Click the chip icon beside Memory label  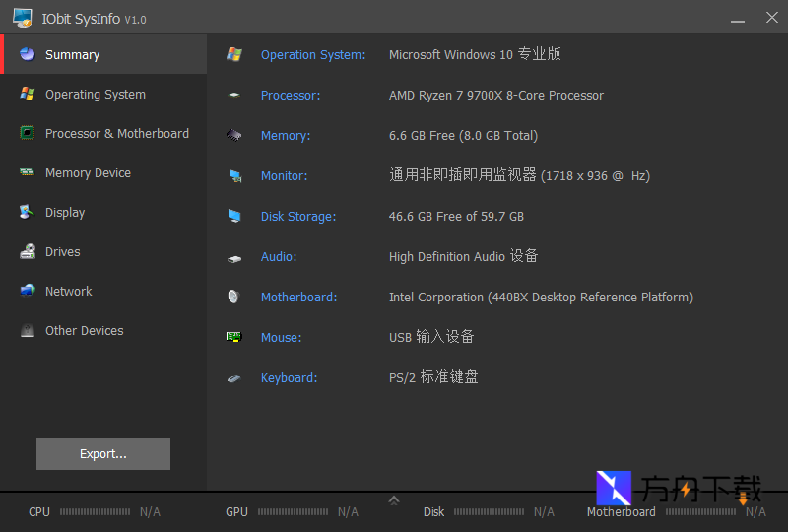coord(234,135)
